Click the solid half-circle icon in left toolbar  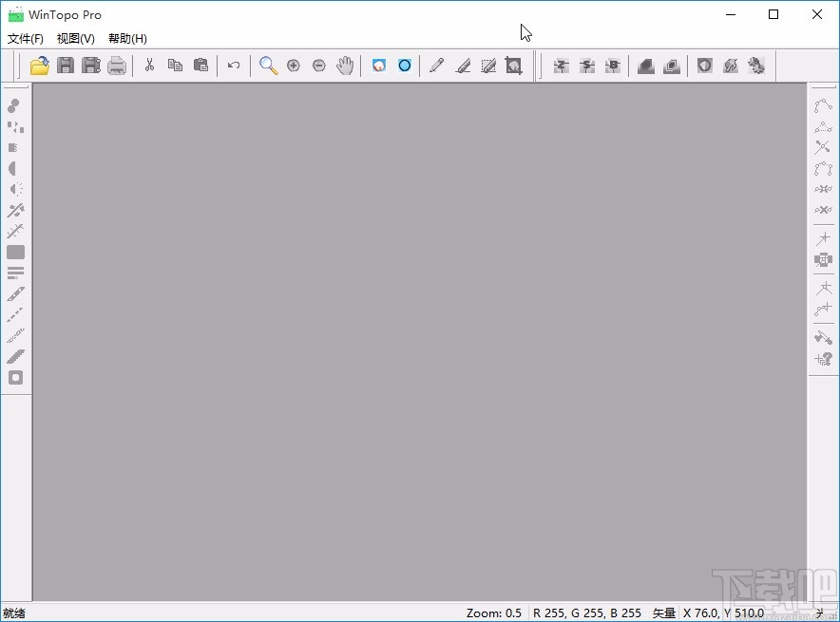[13, 169]
